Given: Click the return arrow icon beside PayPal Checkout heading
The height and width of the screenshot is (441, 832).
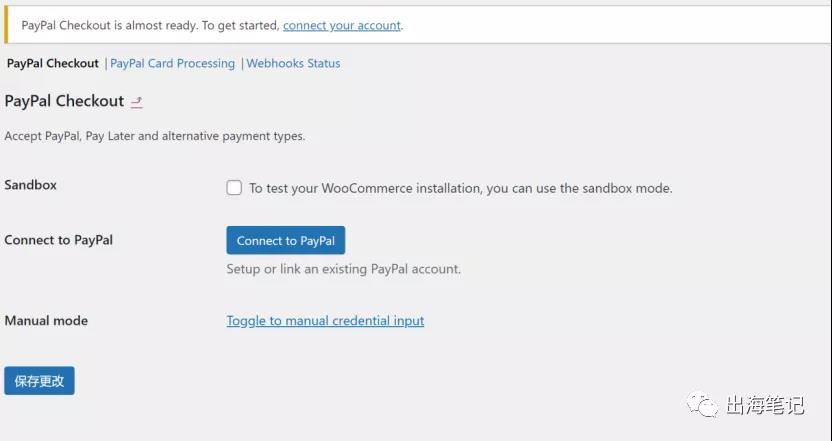Looking at the screenshot, I should (137, 102).
